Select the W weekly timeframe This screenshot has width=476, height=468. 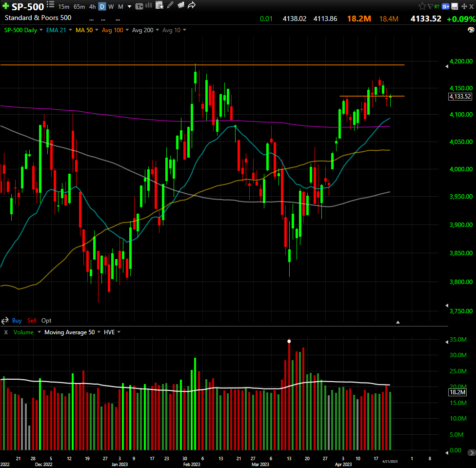click(111, 6)
